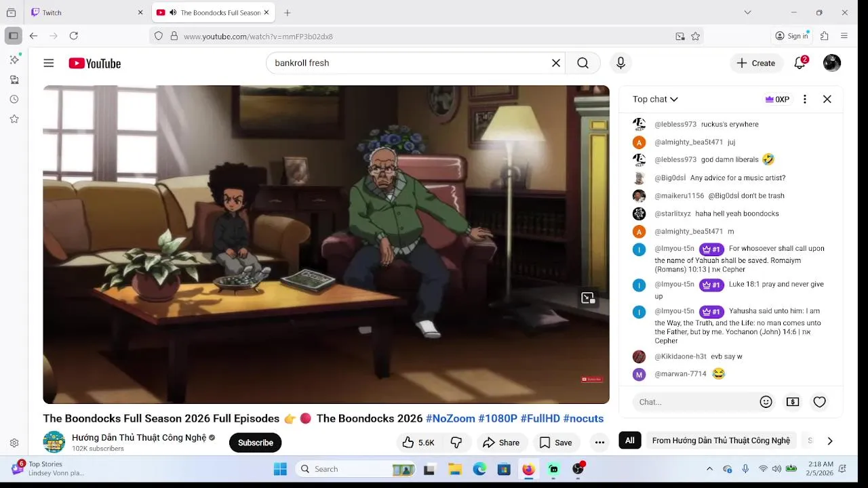Like the Boondocks video
Image resolution: width=868 pixels, height=488 pixels.
coord(418,443)
